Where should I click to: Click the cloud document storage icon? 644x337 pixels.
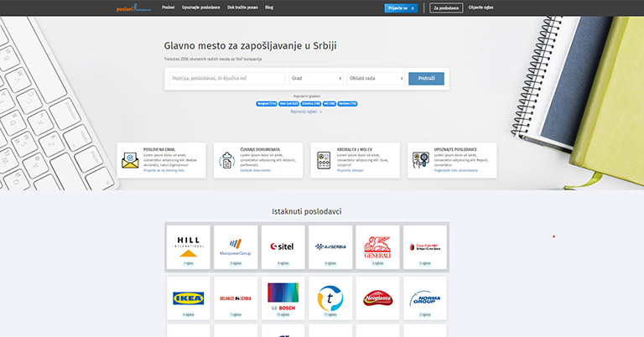point(226,160)
